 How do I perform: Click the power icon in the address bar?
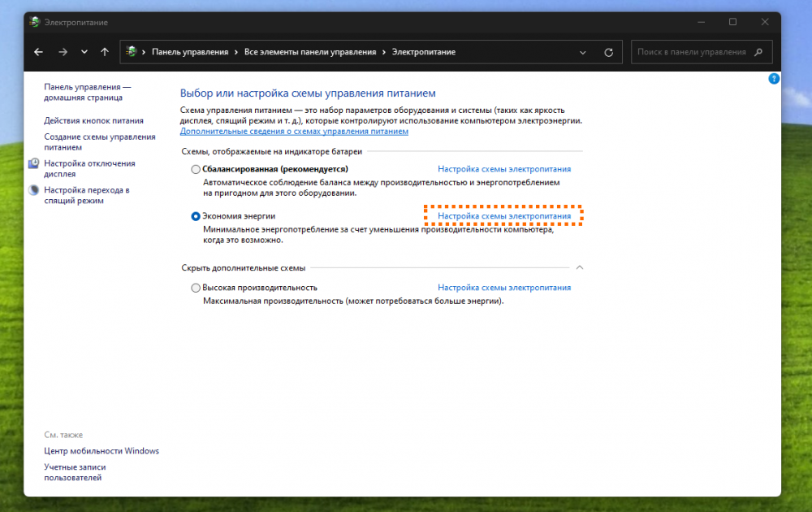tap(131, 51)
